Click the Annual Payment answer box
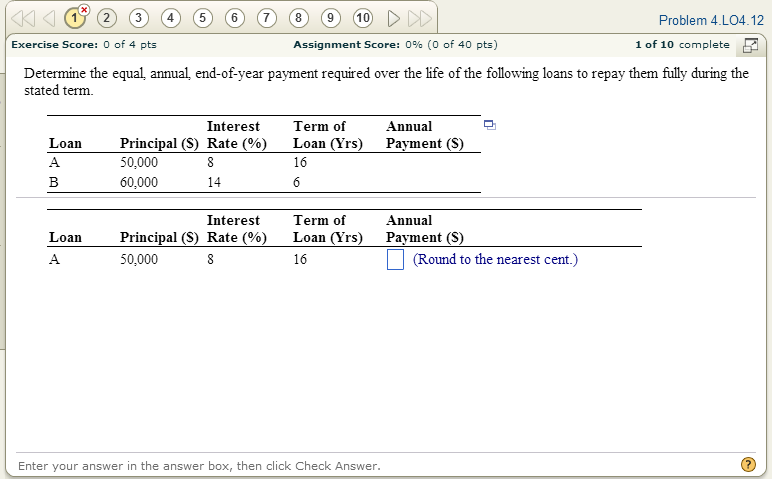The height and width of the screenshot is (479, 772). point(395,259)
